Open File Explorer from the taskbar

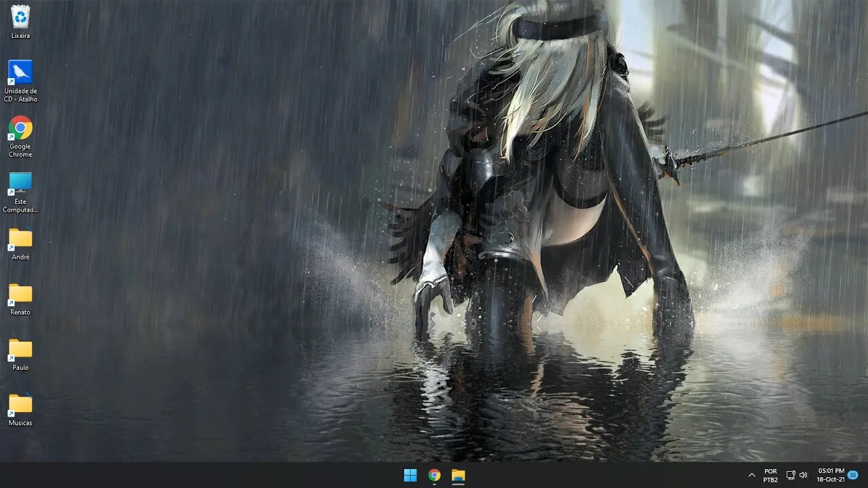(458, 475)
